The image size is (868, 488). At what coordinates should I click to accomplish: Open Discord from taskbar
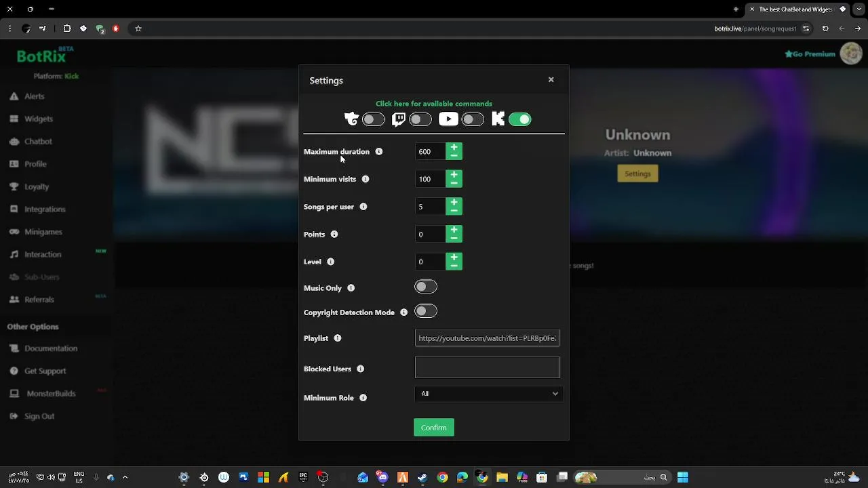pyautogui.click(x=382, y=477)
